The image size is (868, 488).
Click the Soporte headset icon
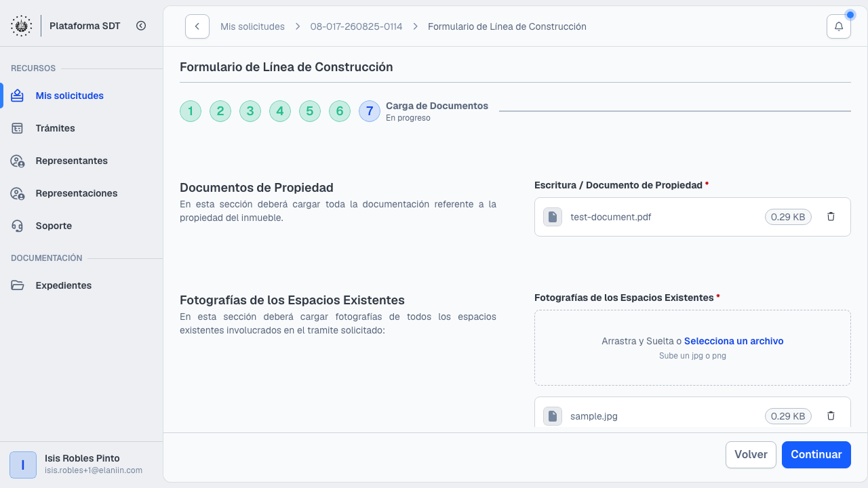(x=18, y=226)
